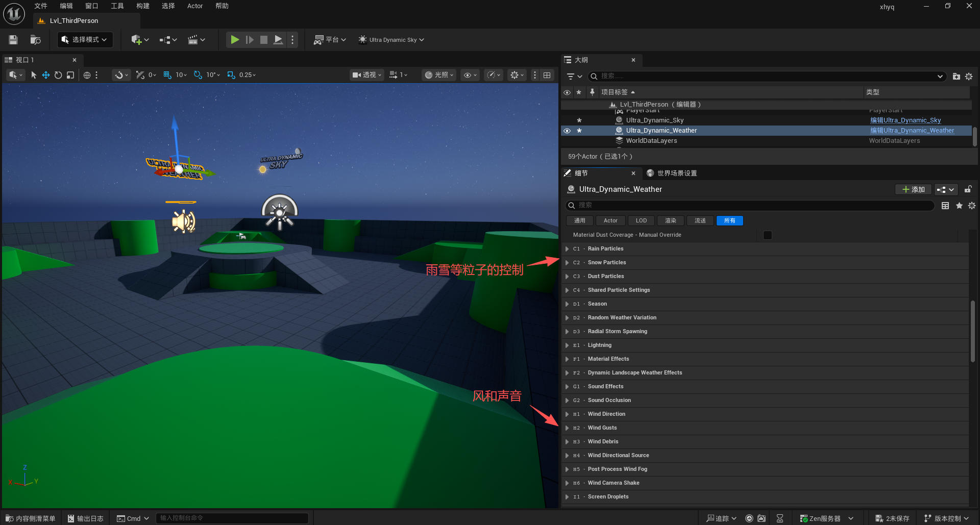
Task: Click the frame skip button in the toolbar
Action: 250,40
